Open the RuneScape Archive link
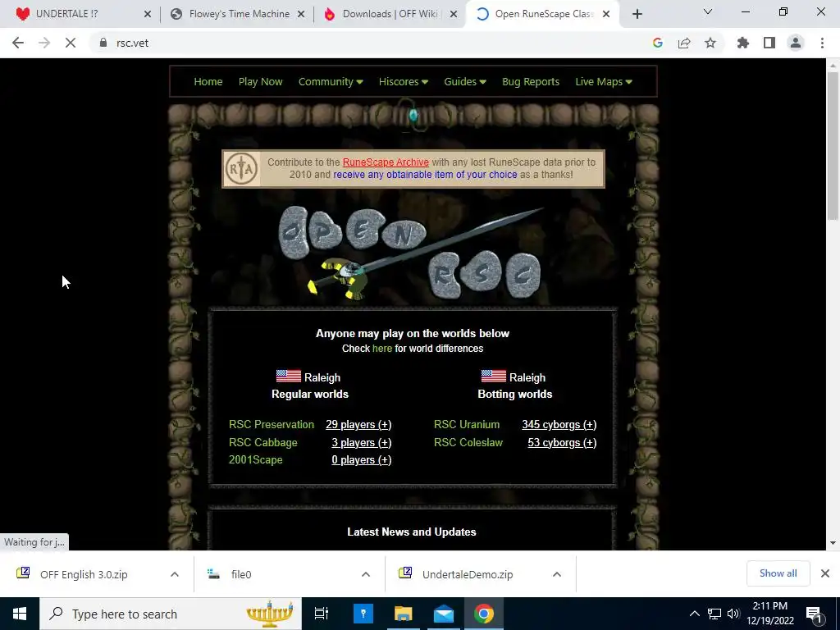Image resolution: width=840 pixels, height=630 pixels. 386,162
